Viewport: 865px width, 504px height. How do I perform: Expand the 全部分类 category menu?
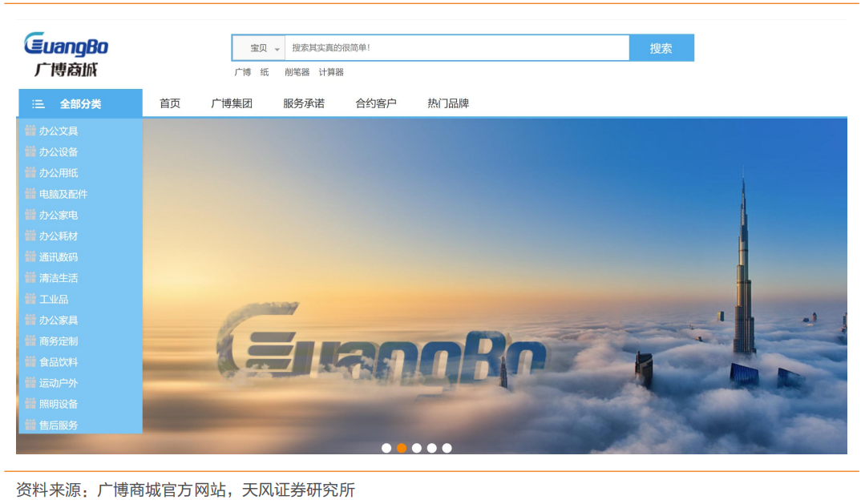click(80, 103)
